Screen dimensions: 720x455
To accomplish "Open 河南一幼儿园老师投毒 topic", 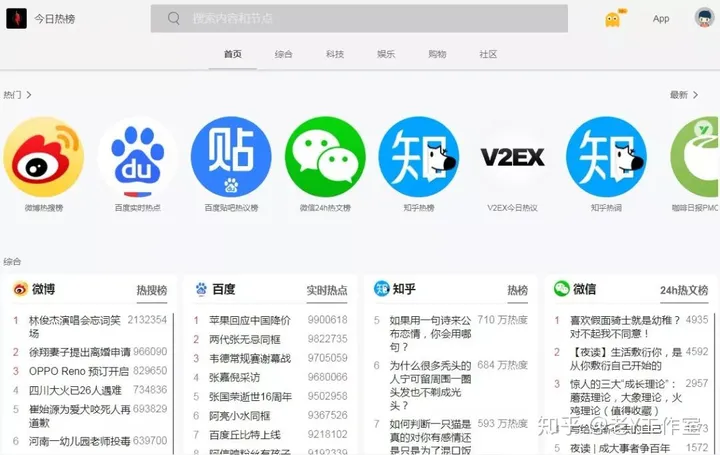I will pyautogui.click(x=79, y=441).
